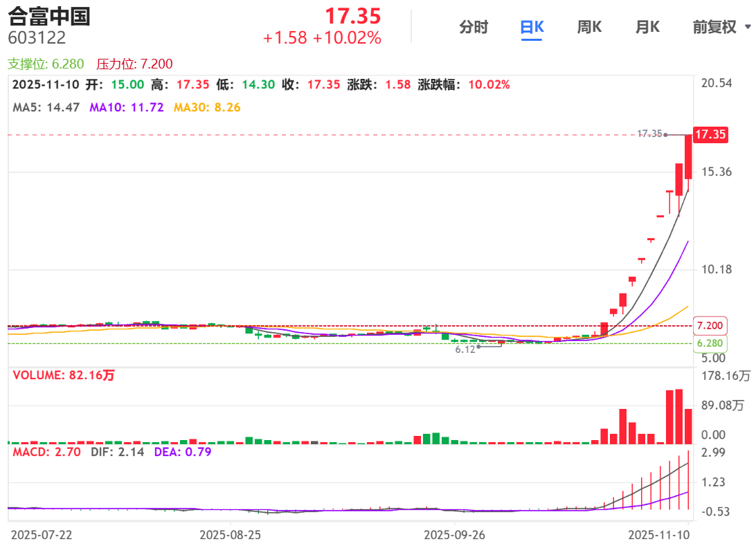Image resolution: width=756 pixels, height=548 pixels.
Task: Expand the 前复权 adjustment dropdown
Action: 721,27
